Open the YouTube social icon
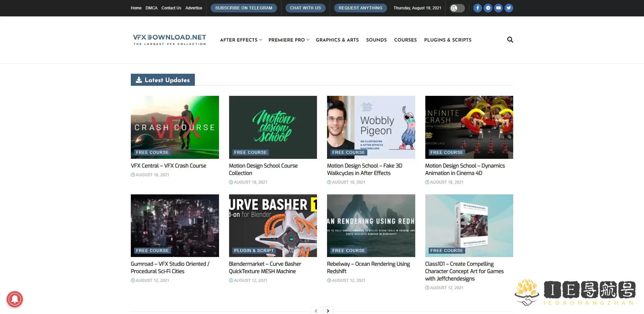The width and height of the screenshot is (644, 314). pyautogui.click(x=498, y=8)
